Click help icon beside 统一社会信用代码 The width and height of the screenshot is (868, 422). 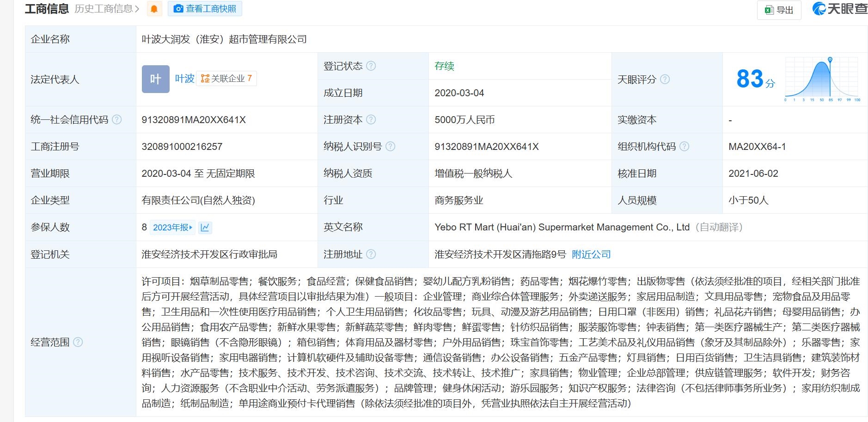click(117, 120)
